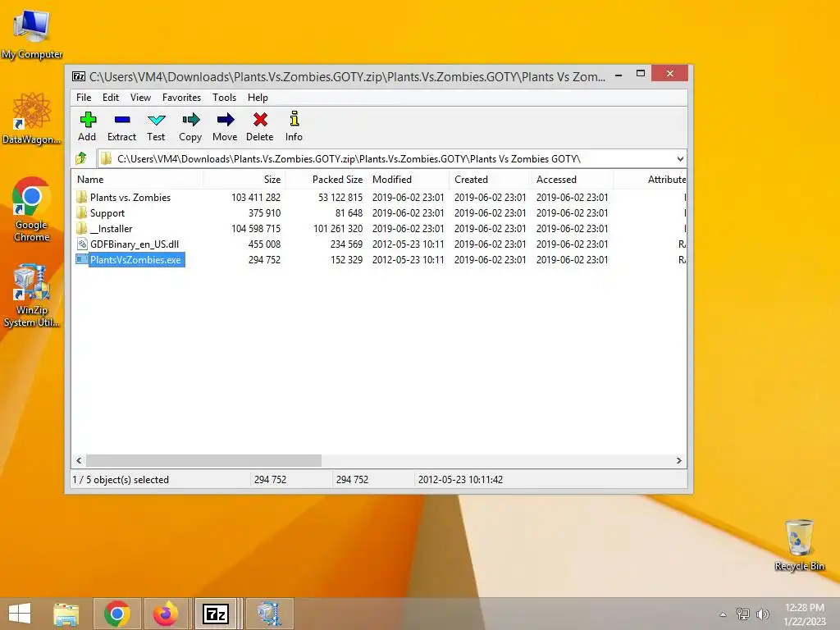
Task: Sort by Created column header
Action: [490, 180]
